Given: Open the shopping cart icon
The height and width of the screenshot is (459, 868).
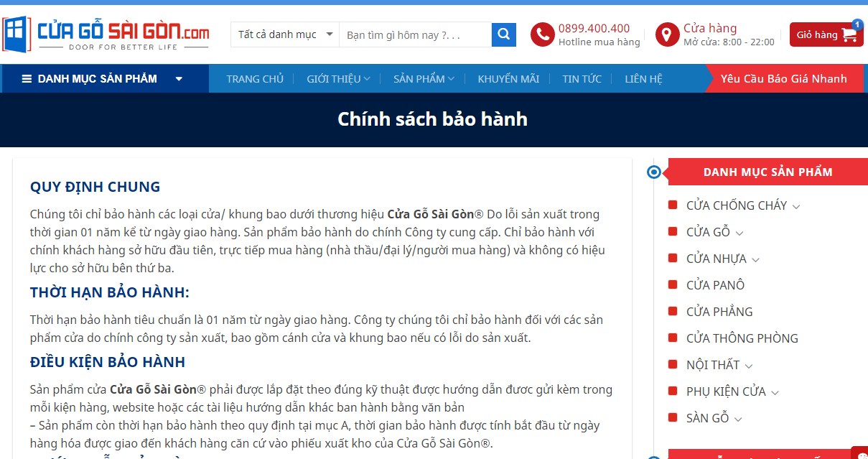Looking at the screenshot, I should 849,34.
